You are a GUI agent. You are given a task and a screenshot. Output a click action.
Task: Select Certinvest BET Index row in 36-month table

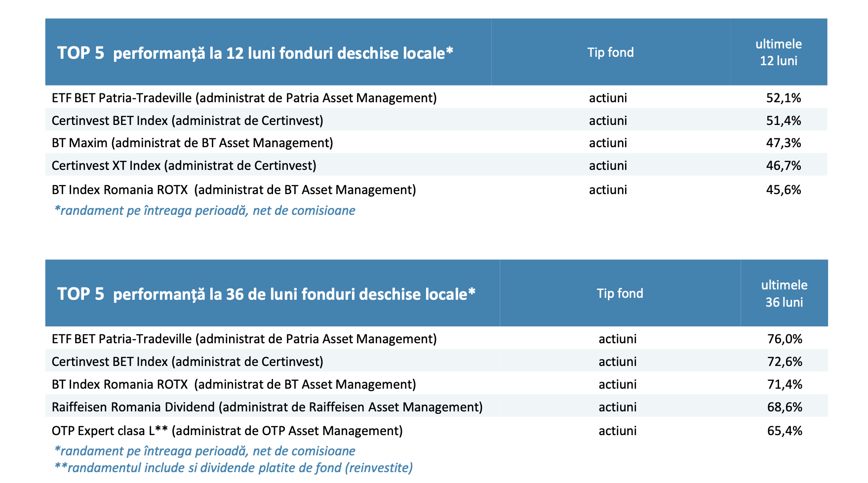[x=436, y=362]
